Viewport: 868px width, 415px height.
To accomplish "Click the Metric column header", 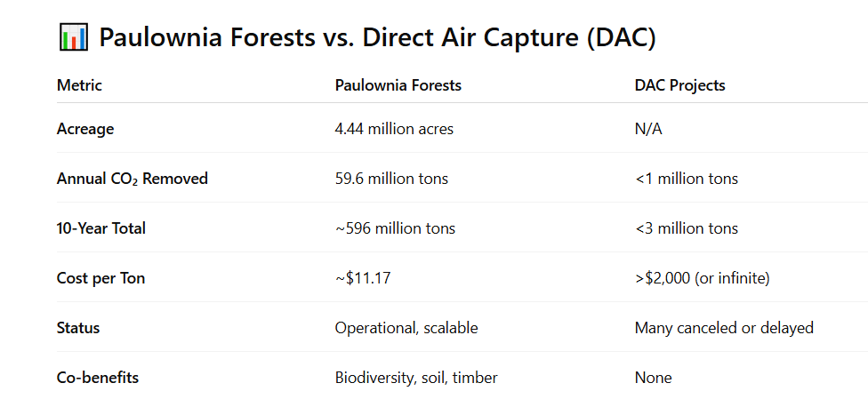I will 79,85.
